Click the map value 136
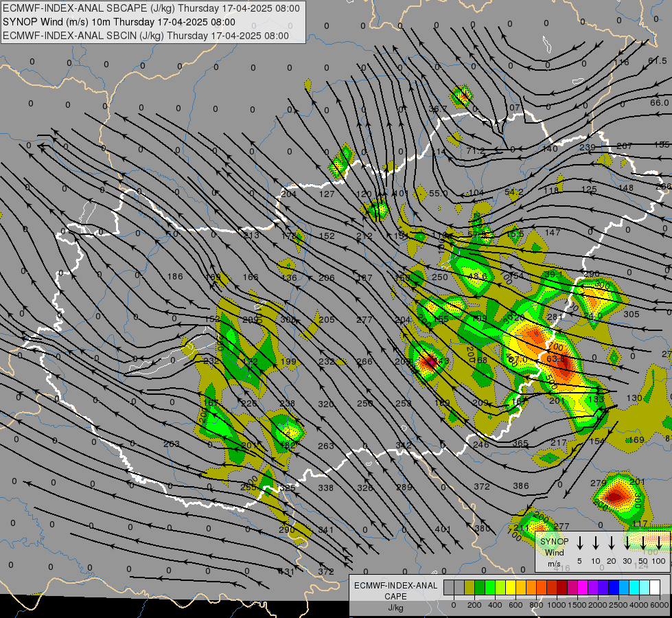Image resolution: width=672 pixels, height=618 pixels. (289, 277)
